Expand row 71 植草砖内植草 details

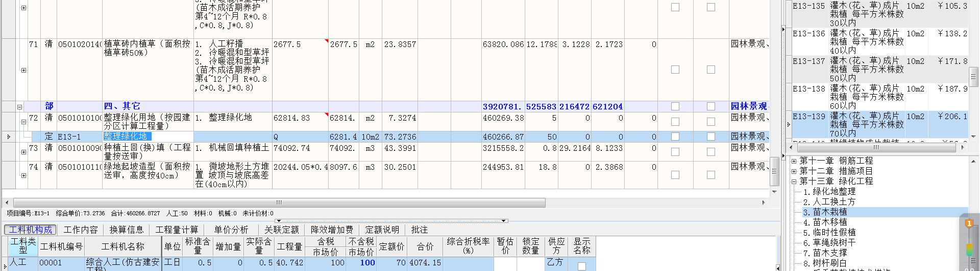point(23,70)
